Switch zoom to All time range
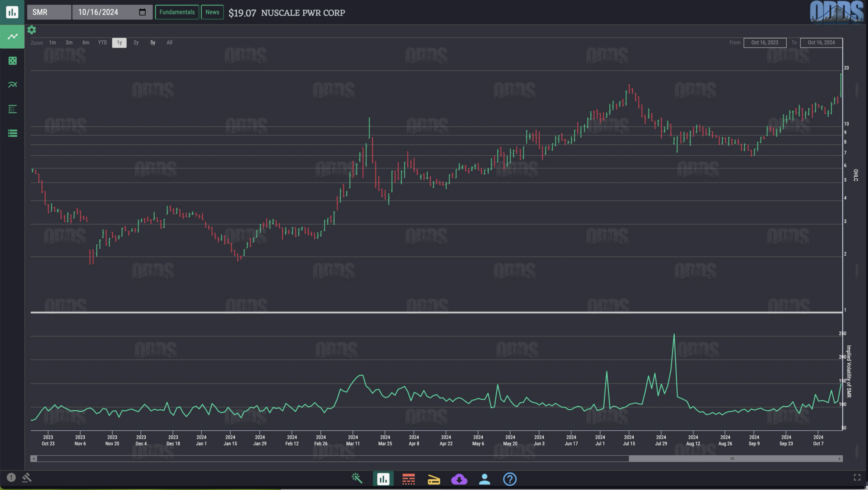The image size is (868, 490). click(x=169, y=43)
